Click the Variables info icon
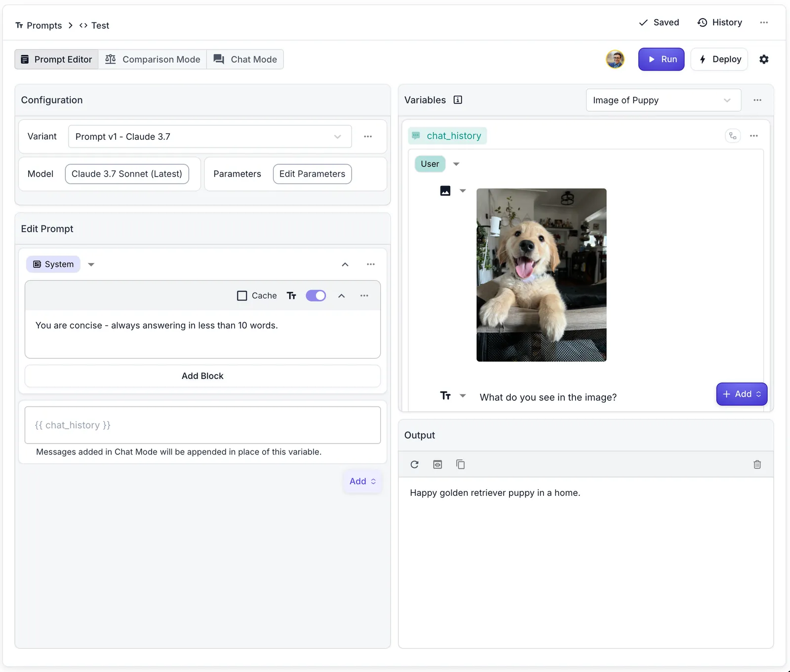Image resolution: width=790 pixels, height=672 pixels. tap(458, 100)
